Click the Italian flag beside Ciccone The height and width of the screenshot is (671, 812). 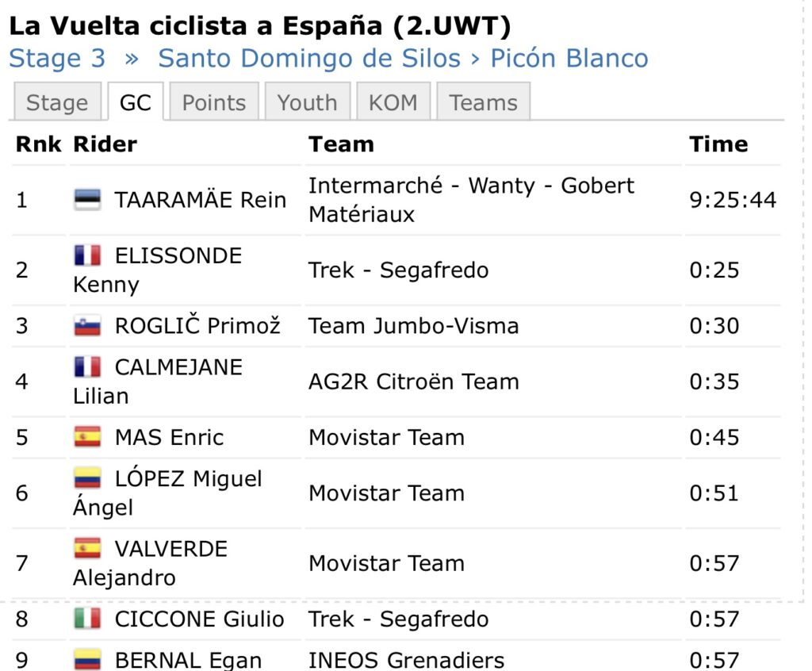(87, 619)
